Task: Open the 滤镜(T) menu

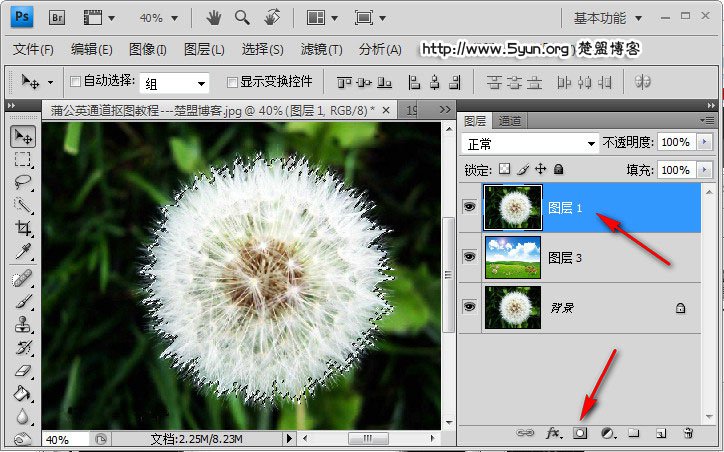Action: (321, 49)
